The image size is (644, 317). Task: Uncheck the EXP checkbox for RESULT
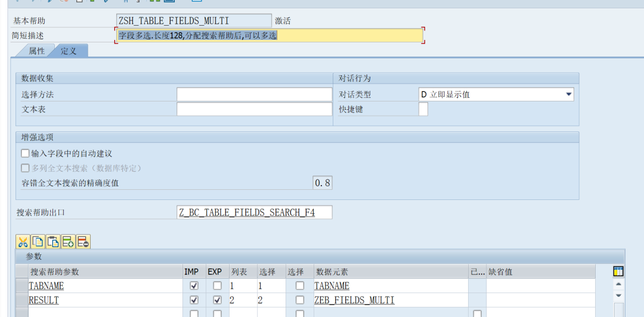[x=218, y=300]
